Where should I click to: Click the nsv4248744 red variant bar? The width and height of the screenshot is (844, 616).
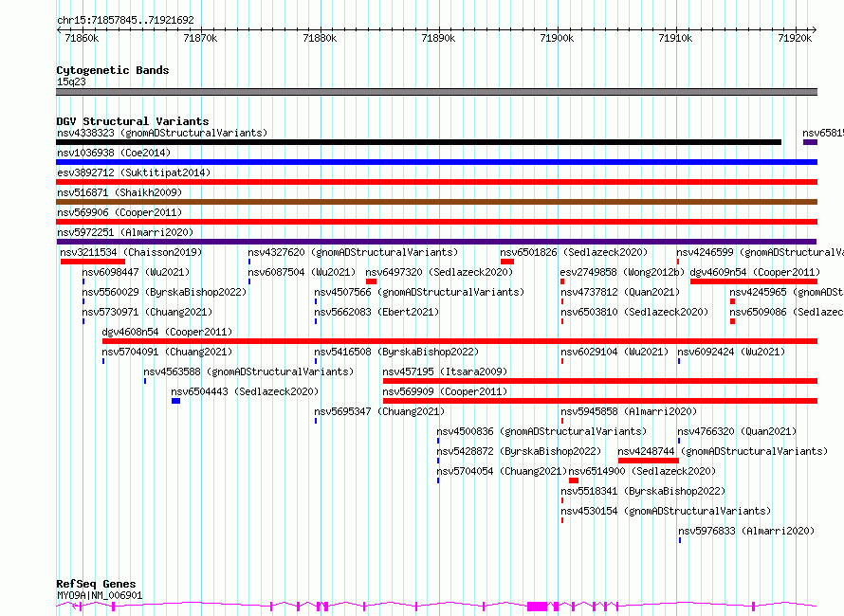[649, 461]
